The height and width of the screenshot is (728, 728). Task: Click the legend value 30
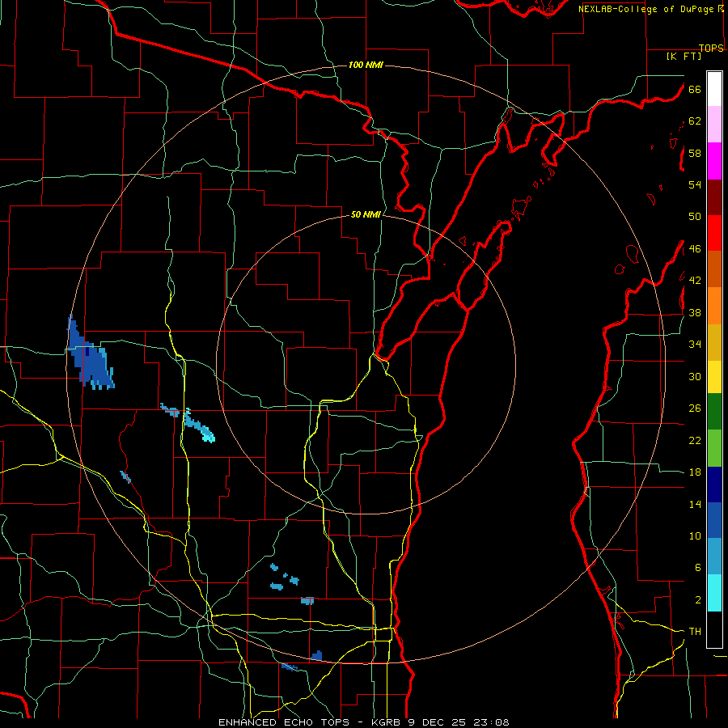click(x=695, y=376)
